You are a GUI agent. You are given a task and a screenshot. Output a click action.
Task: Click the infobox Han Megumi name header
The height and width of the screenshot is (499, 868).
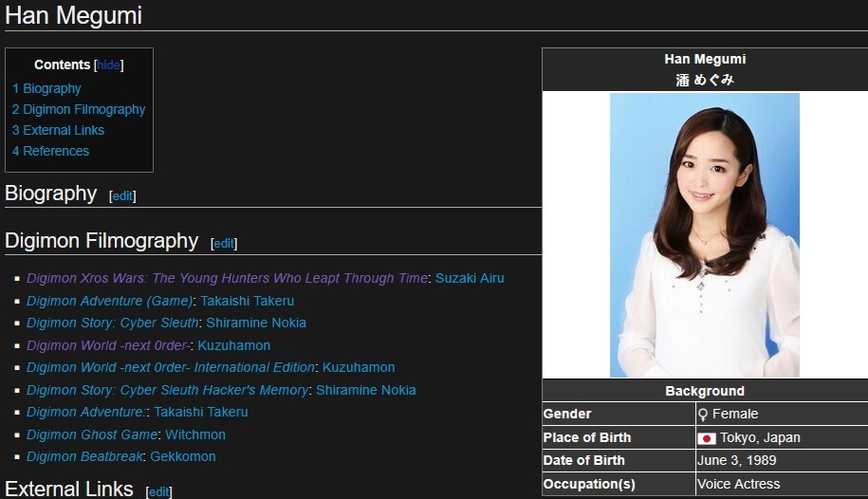tap(705, 59)
